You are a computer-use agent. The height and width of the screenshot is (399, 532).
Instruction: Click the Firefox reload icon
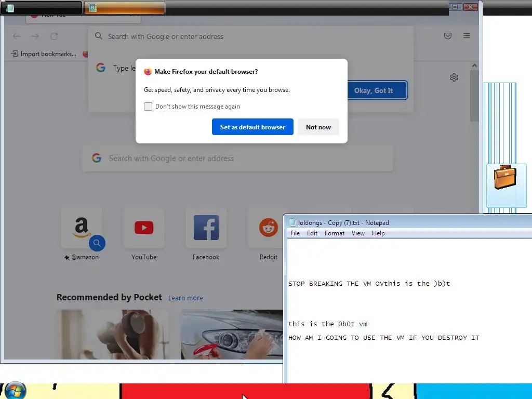coord(54,36)
